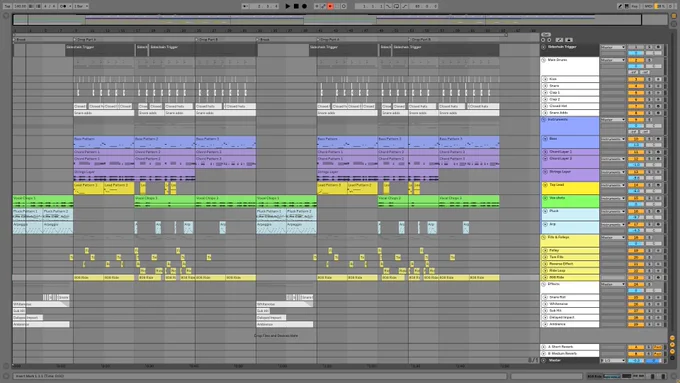Jump to previous locator button
This screenshot has width=680, height=383.
coord(543,39)
